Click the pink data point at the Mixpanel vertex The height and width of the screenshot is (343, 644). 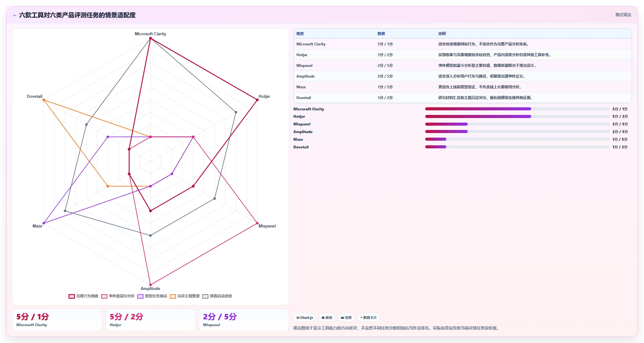(257, 223)
